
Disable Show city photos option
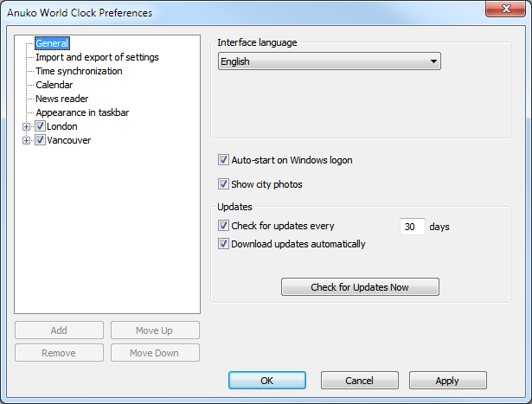[x=224, y=184]
